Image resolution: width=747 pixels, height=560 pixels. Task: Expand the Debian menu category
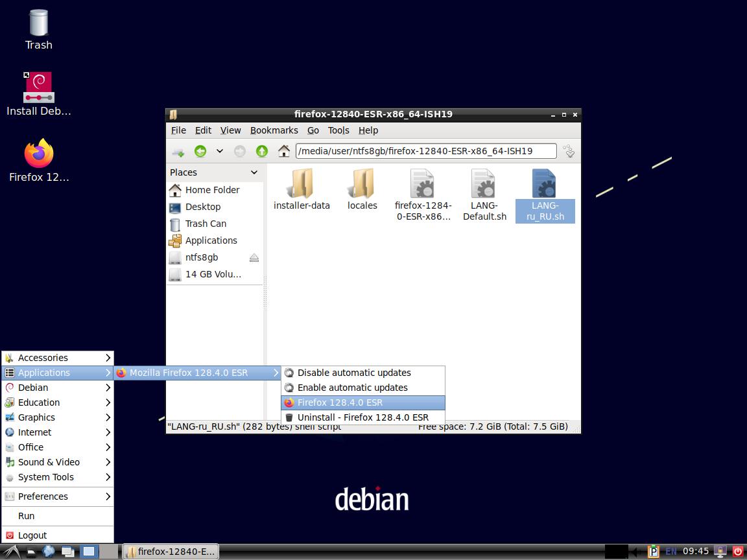coord(58,388)
